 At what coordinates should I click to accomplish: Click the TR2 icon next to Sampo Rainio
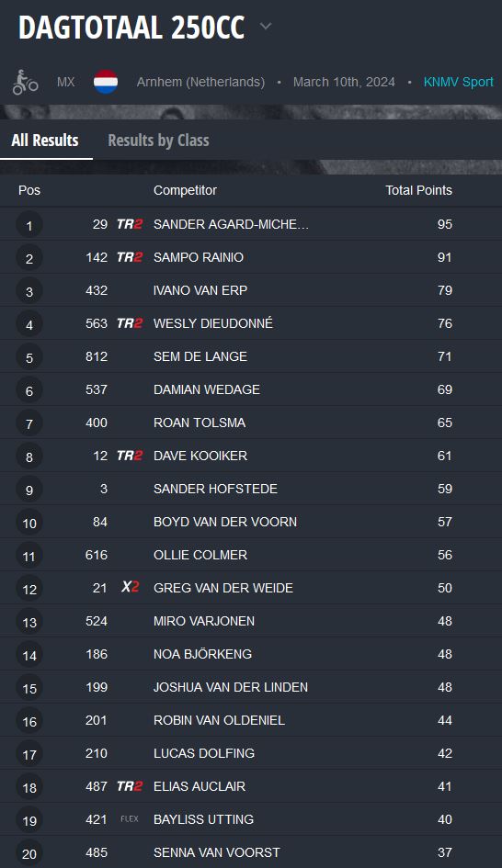point(130,257)
